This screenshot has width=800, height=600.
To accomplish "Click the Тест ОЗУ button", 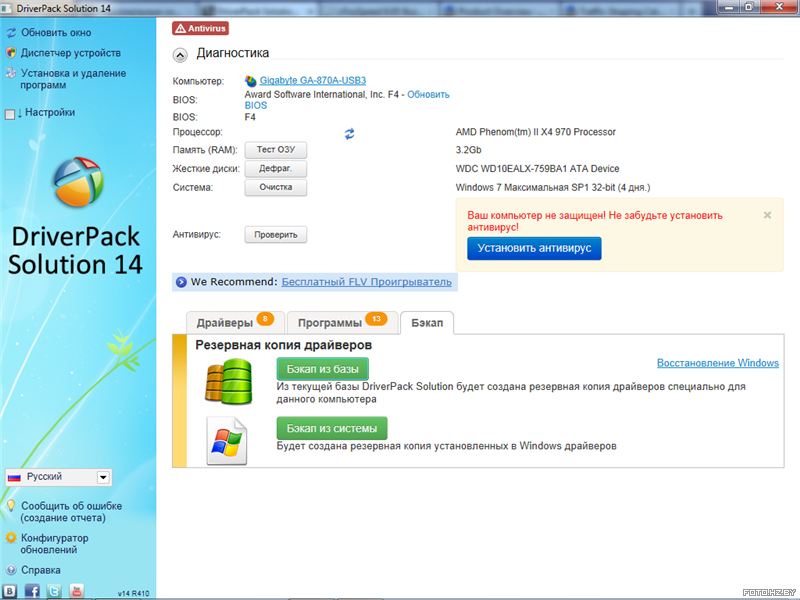I will pos(276,149).
